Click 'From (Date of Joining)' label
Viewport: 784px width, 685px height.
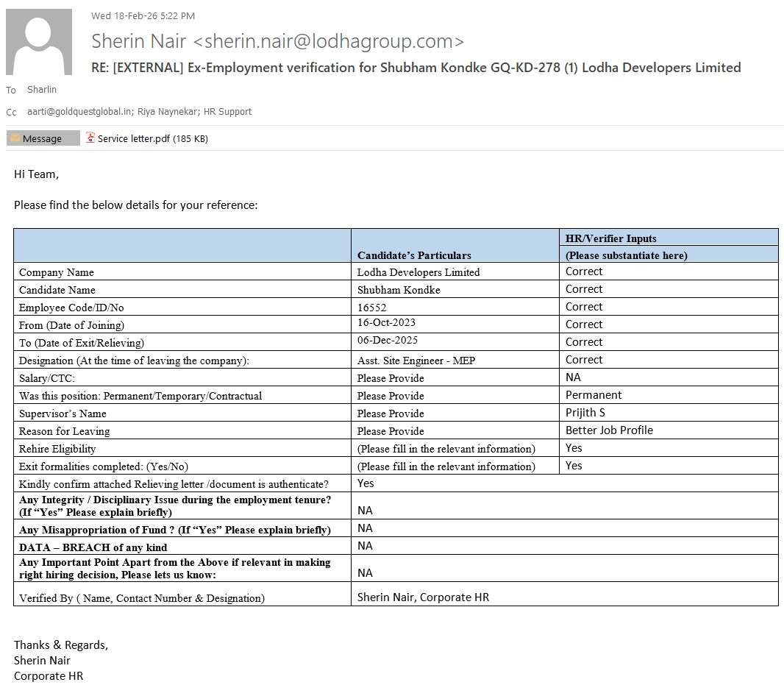[x=71, y=325]
